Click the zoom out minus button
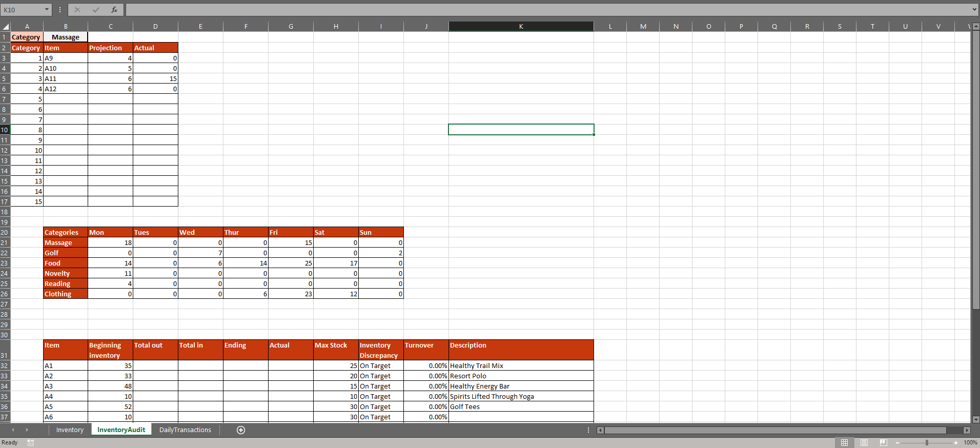 click(897, 442)
